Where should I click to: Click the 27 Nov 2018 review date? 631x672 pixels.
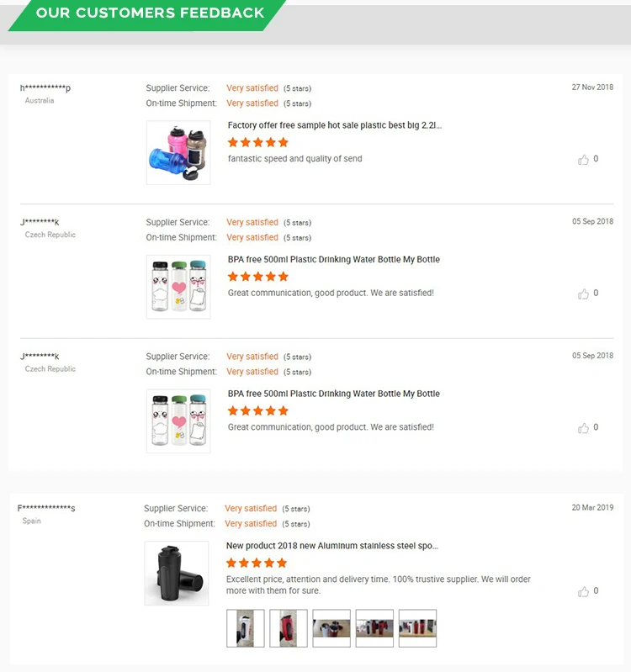point(592,87)
